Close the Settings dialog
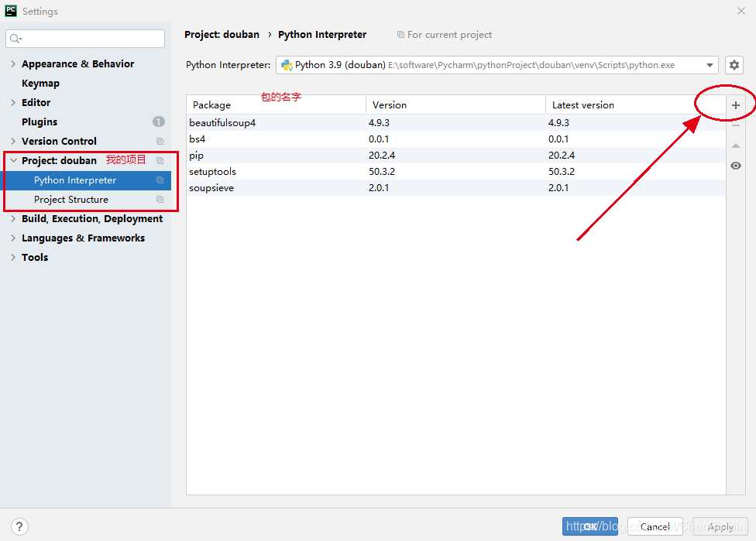This screenshot has width=756, height=541. pyautogui.click(x=741, y=11)
